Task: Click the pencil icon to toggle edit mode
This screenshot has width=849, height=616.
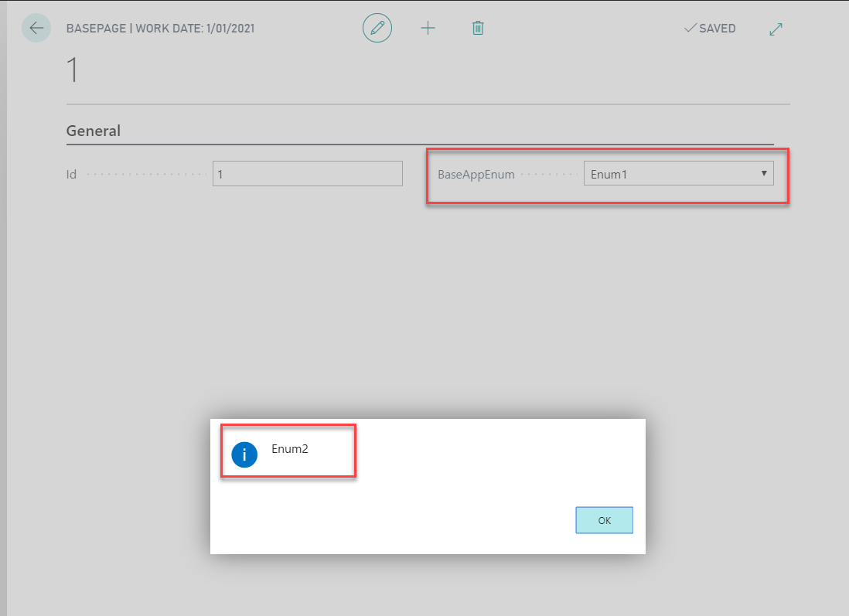Action: [x=377, y=28]
